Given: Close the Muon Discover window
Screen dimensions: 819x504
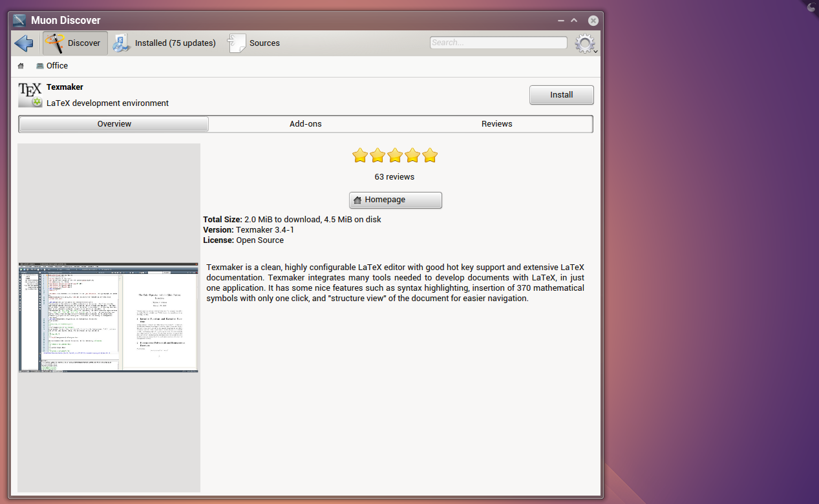Looking at the screenshot, I should point(593,21).
